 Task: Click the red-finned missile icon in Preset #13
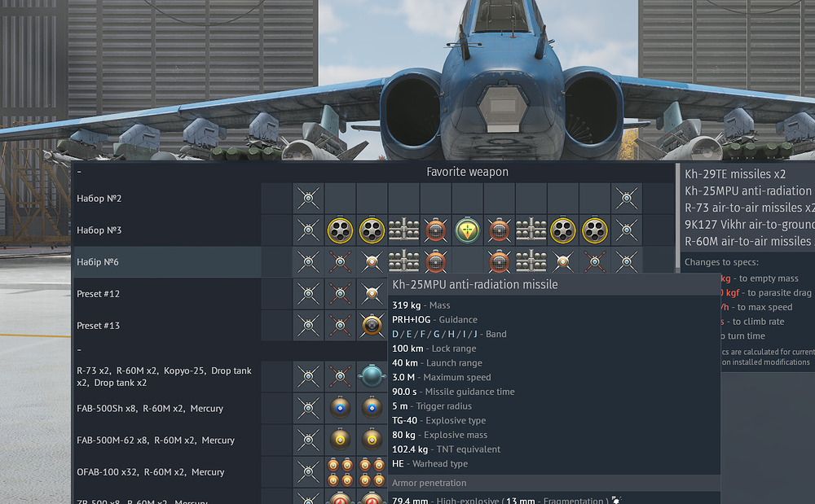pos(340,326)
